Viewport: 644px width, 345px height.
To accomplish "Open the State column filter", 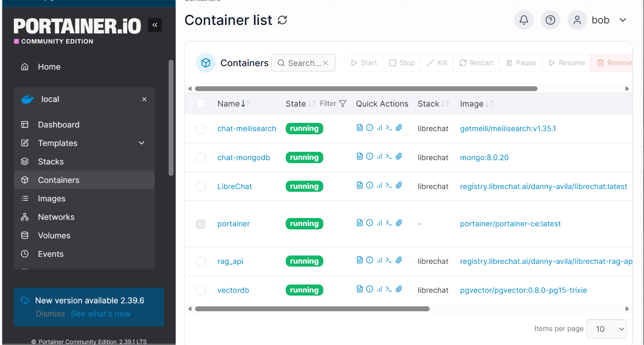I will [x=333, y=103].
